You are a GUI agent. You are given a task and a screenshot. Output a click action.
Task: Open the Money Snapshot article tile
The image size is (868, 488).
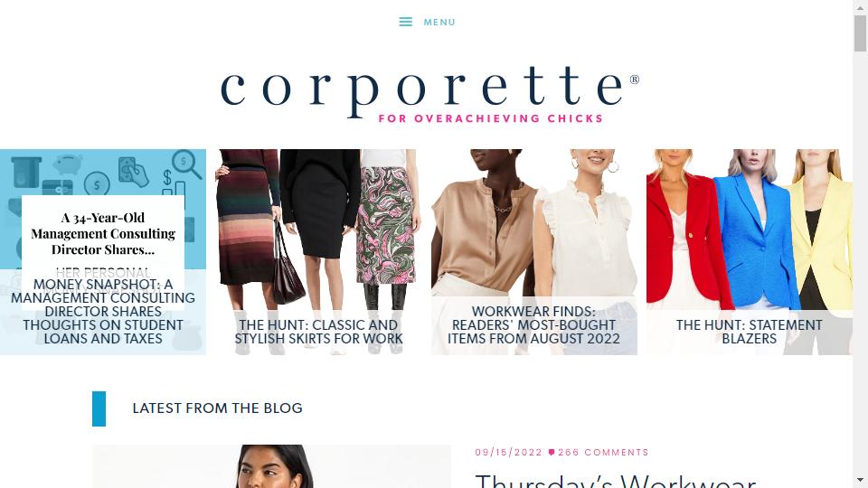click(x=103, y=252)
